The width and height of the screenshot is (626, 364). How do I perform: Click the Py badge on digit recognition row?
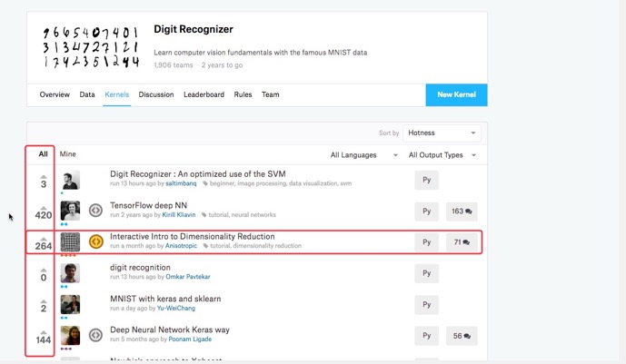click(x=427, y=273)
